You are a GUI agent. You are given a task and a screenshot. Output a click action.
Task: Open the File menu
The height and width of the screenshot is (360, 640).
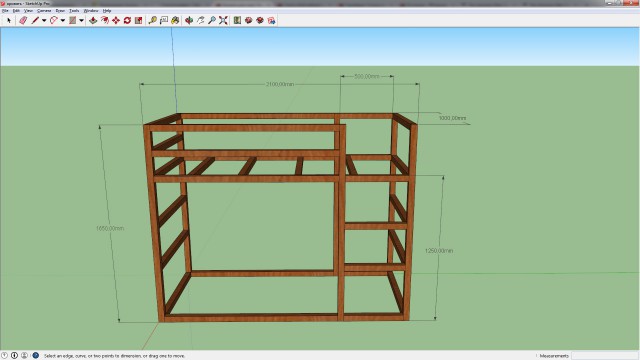pyautogui.click(x=5, y=11)
